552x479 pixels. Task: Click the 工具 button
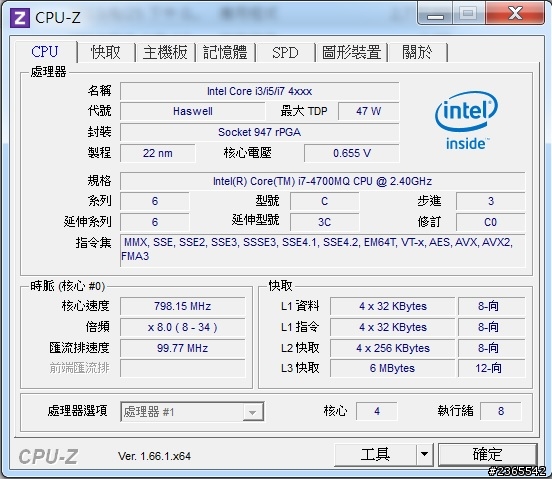click(x=375, y=454)
